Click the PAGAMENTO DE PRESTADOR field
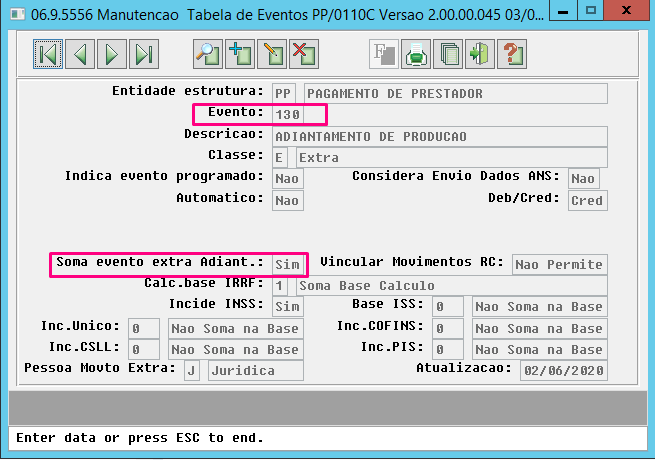655x460 pixels. tap(456, 93)
